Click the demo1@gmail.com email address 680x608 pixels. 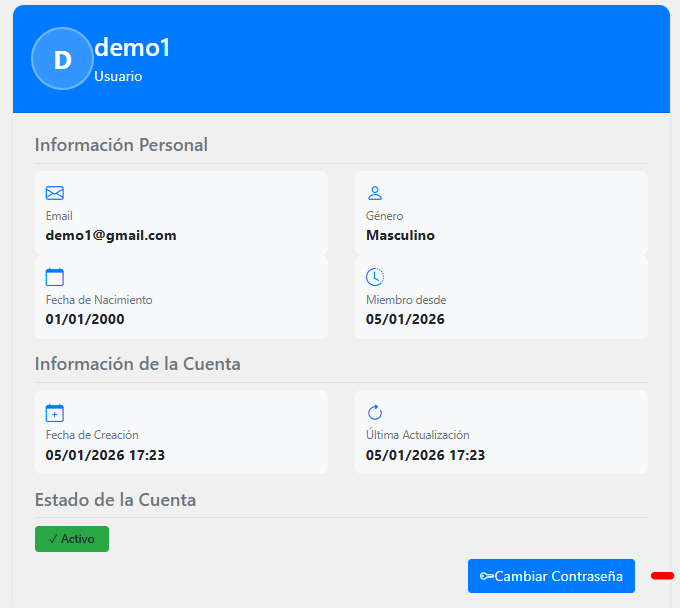click(111, 236)
